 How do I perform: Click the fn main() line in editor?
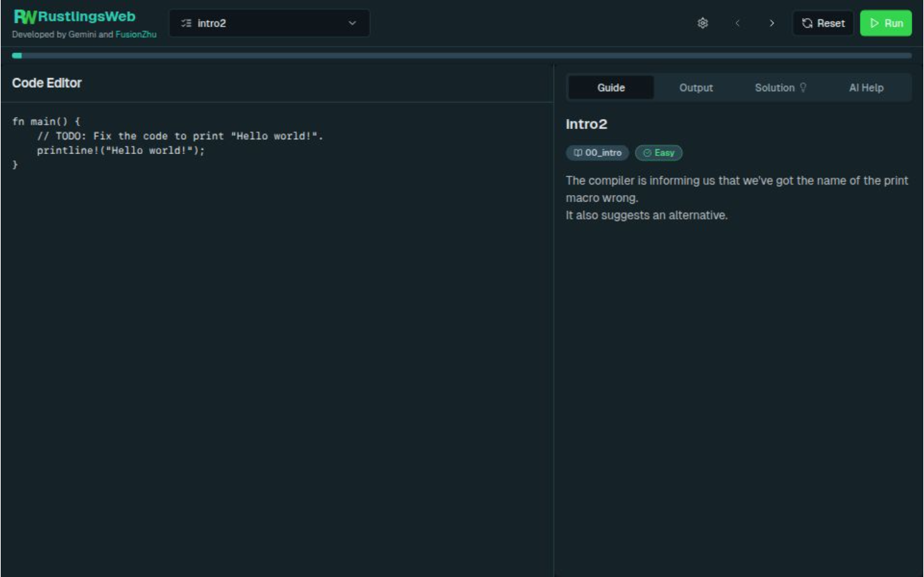click(46, 121)
